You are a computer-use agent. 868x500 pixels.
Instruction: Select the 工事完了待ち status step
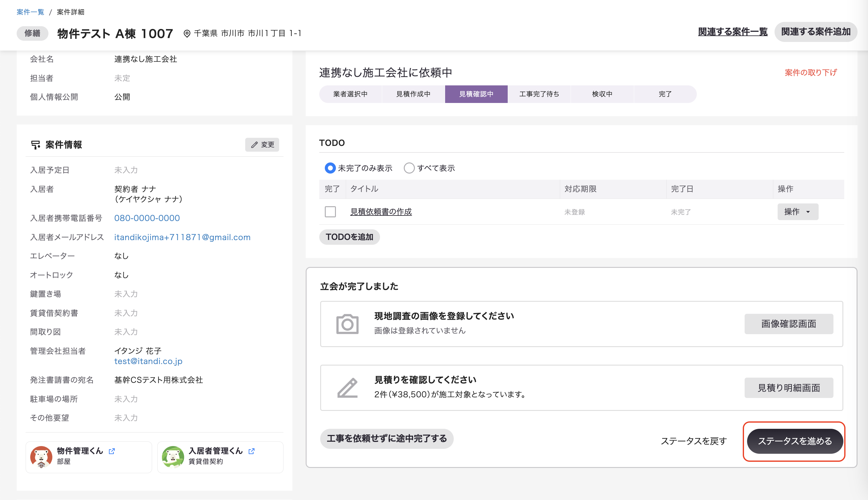pyautogui.click(x=539, y=94)
